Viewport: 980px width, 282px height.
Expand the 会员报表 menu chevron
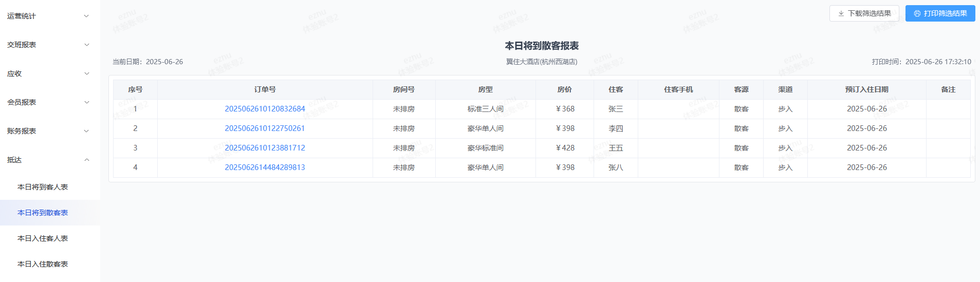pyautogui.click(x=86, y=102)
